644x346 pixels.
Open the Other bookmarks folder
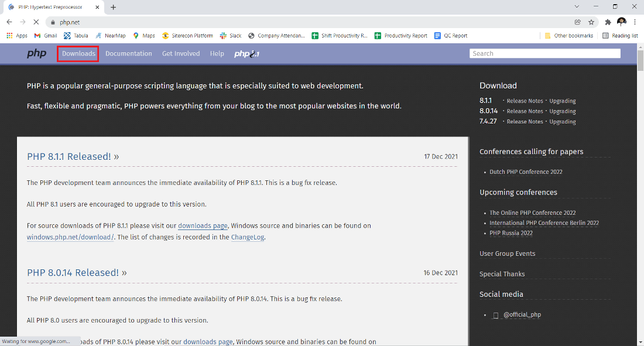[x=569, y=36]
